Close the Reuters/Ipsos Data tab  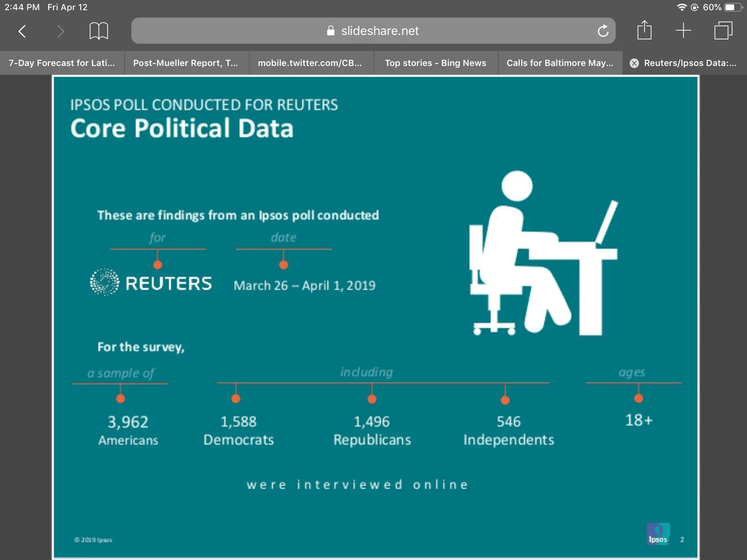coord(634,63)
